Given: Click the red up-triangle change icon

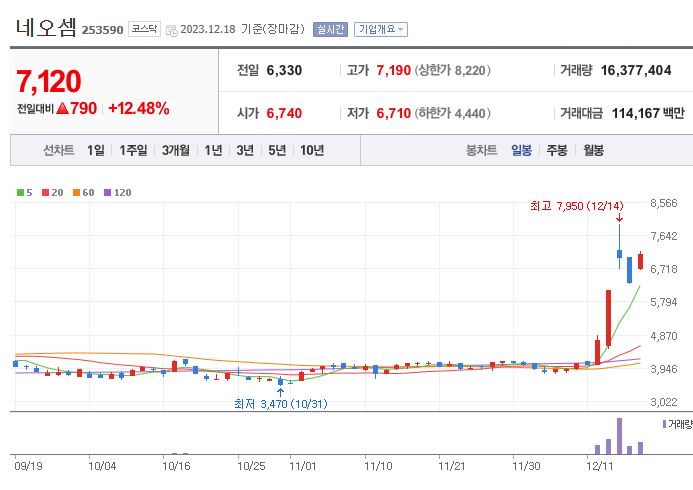Looking at the screenshot, I should pos(63,108).
